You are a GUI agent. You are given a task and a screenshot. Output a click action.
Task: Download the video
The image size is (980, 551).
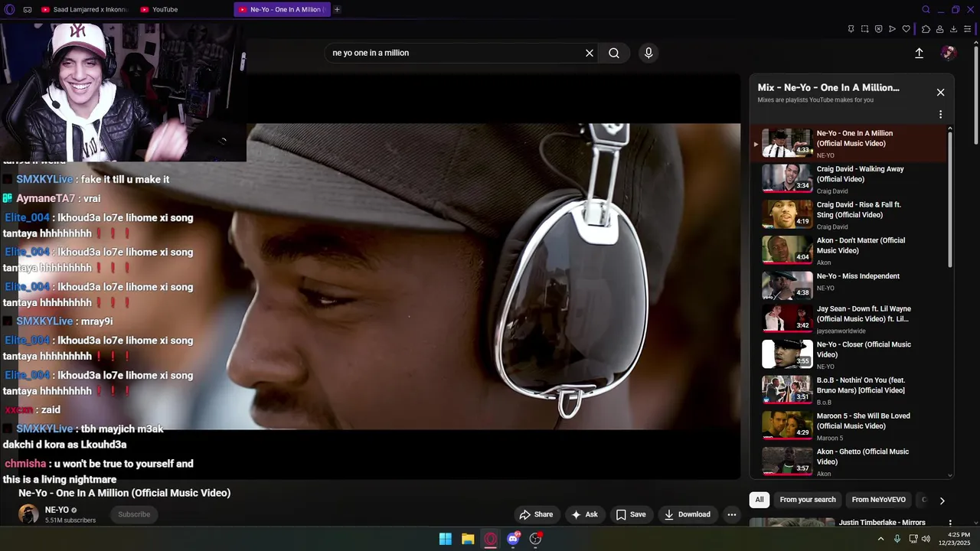688,514
